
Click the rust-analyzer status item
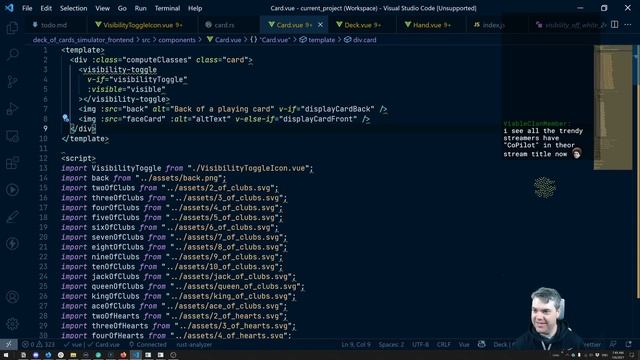tap(194, 344)
